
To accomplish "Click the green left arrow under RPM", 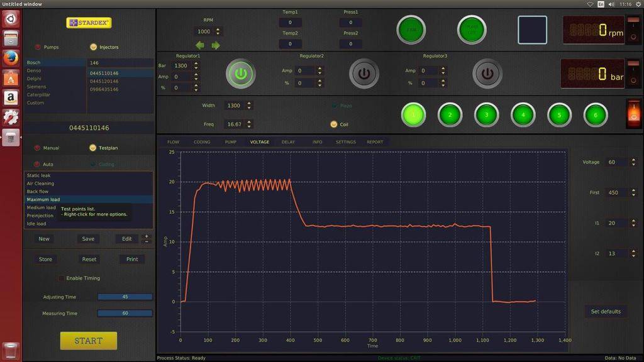I will tap(200, 45).
